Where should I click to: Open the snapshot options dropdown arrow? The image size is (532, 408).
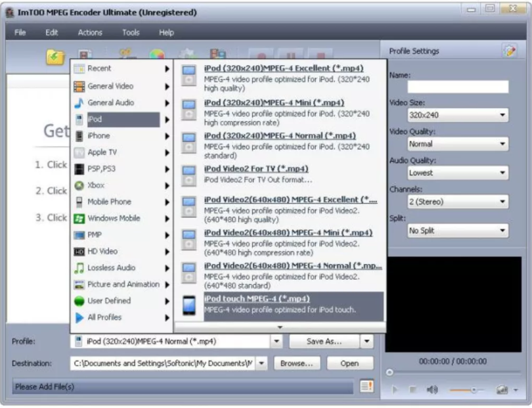[516, 390]
